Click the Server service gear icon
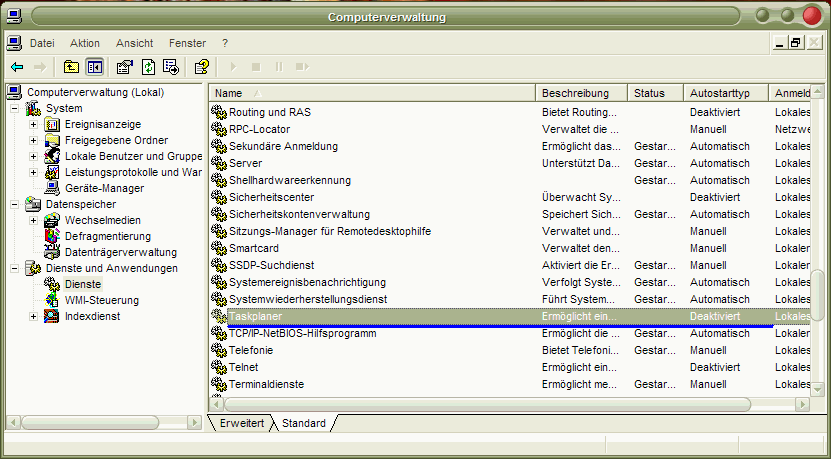 pos(219,163)
